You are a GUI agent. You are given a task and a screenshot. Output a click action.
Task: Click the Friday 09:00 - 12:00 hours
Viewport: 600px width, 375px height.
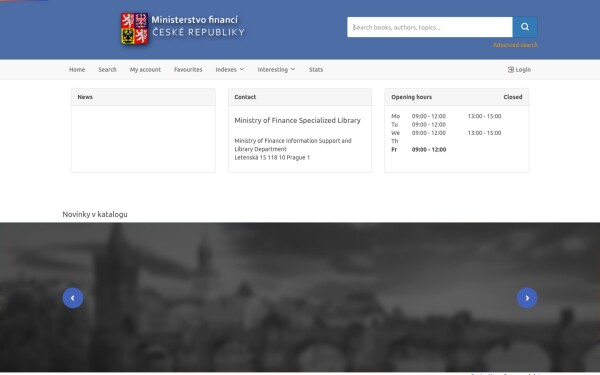429,149
